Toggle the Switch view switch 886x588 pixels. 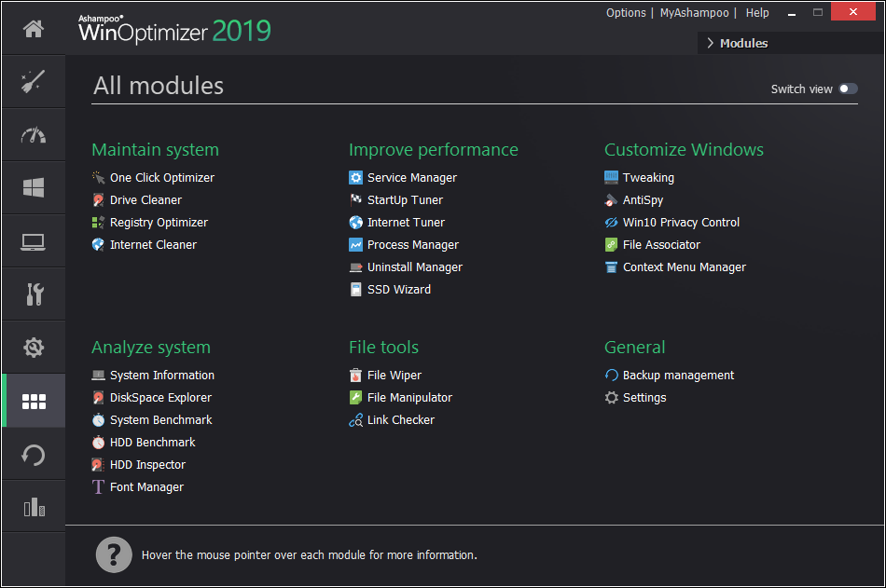point(848,89)
